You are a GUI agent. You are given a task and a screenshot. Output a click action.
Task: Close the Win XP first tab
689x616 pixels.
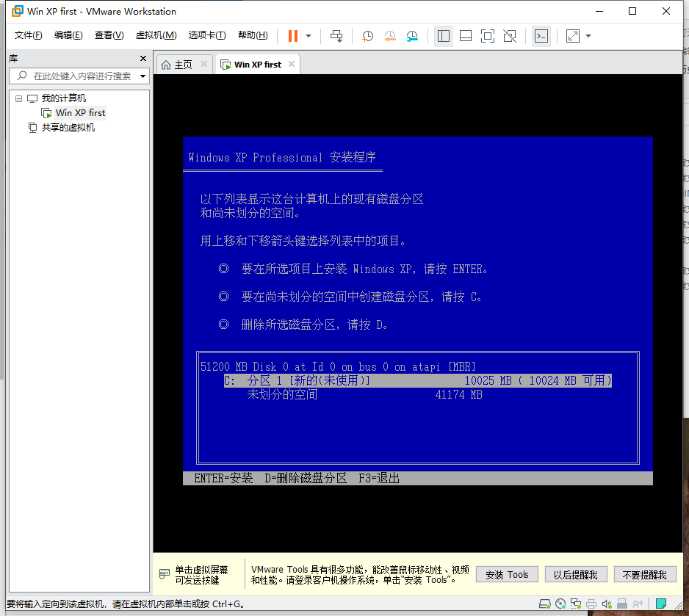[x=292, y=64]
